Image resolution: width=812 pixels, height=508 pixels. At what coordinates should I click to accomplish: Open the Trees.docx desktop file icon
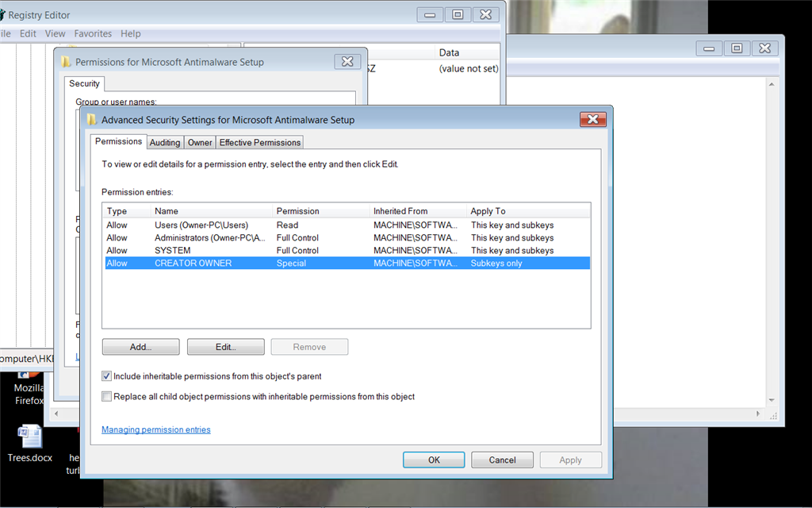point(29,444)
